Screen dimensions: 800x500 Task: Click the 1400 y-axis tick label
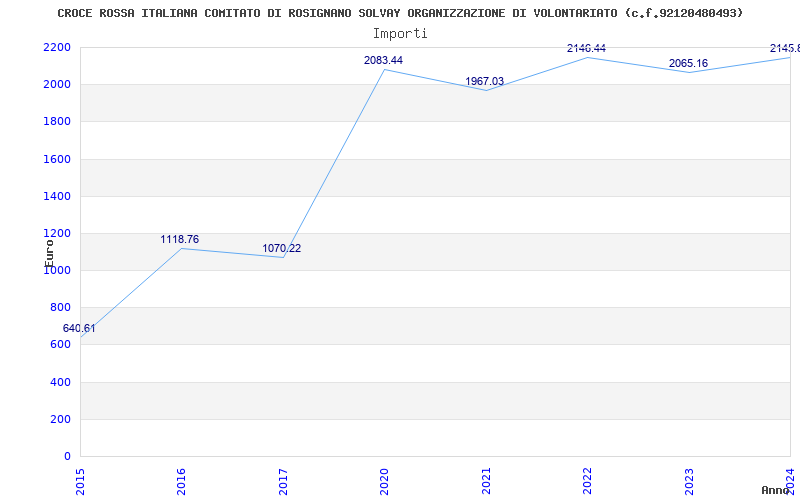coord(57,196)
